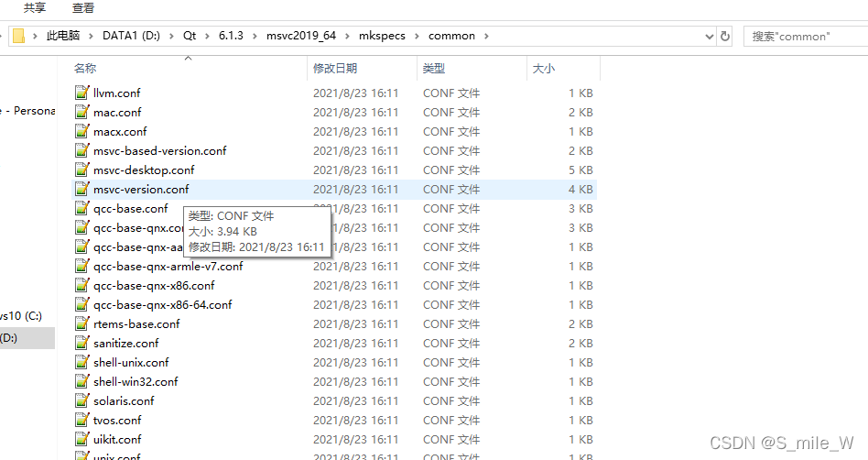This screenshot has height=460, width=868.
Task: Go to Qt folder in breadcrumb
Action: point(190,36)
